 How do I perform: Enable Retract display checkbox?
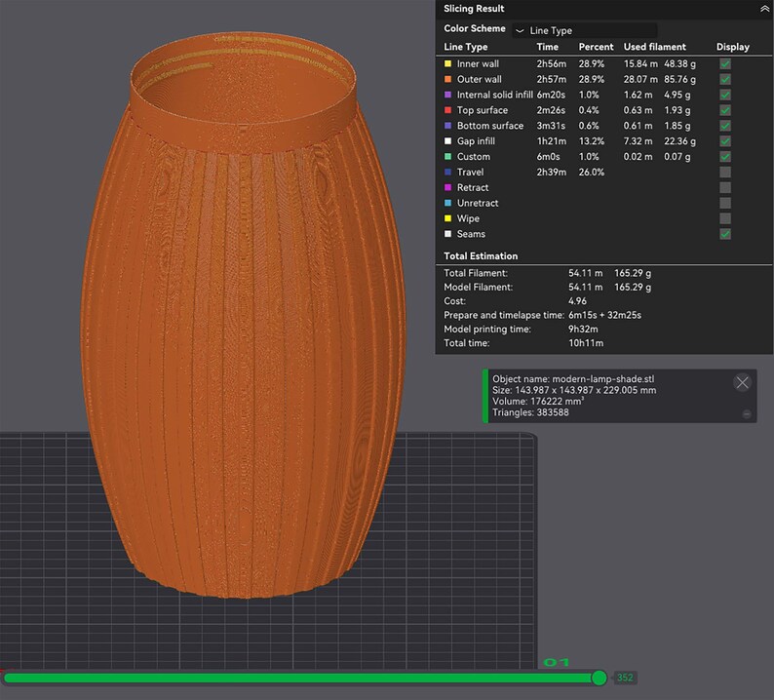(x=724, y=187)
